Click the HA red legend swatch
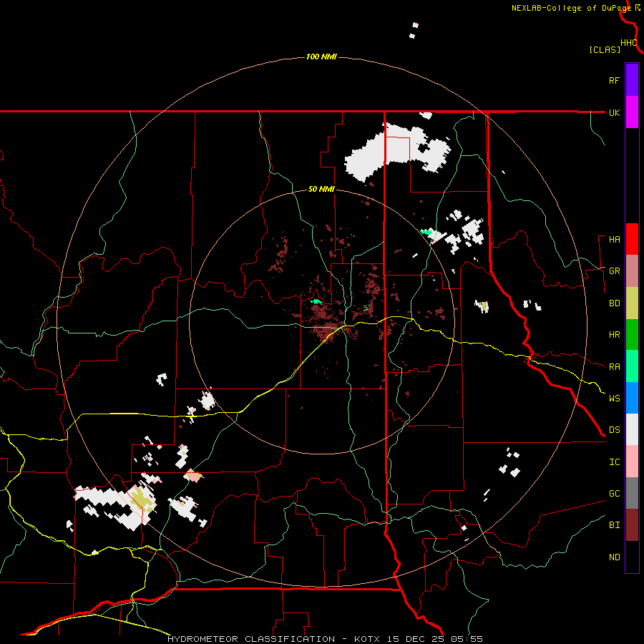The width and height of the screenshot is (644, 644). [x=632, y=239]
